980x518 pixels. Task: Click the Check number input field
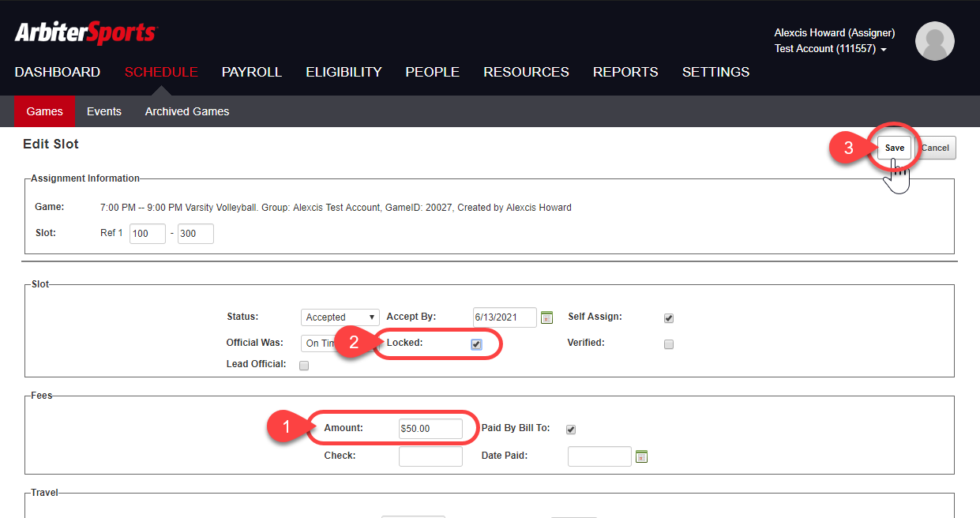click(x=430, y=456)
